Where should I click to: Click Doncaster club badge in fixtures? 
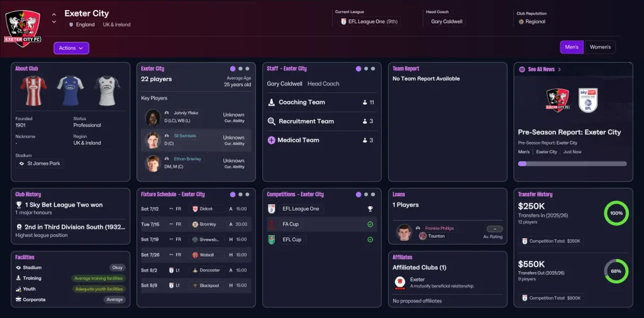tap(195, 270)
